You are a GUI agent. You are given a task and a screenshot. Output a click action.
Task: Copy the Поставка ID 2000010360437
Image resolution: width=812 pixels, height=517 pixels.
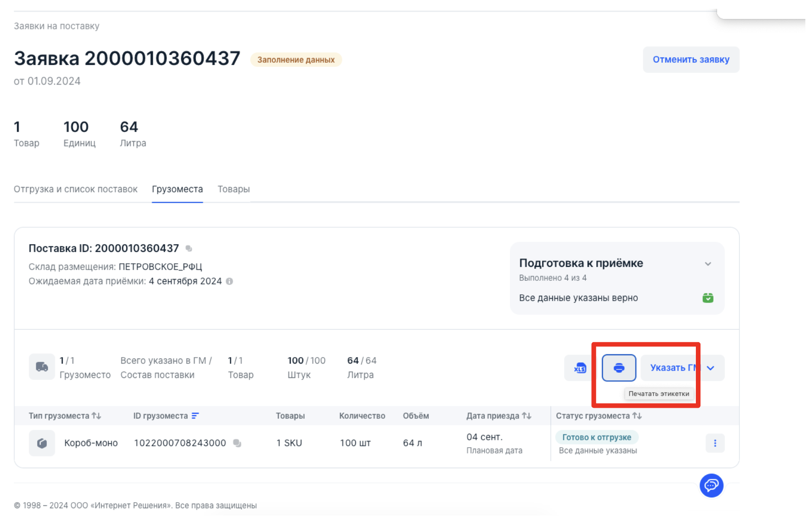[189, 248]
